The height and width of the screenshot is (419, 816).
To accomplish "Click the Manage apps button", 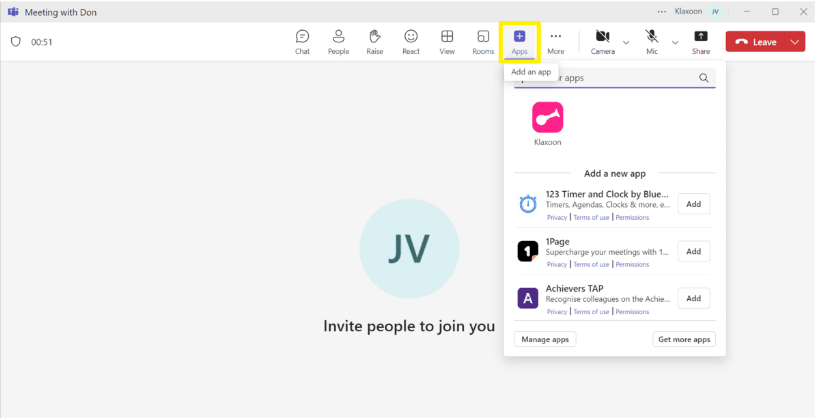I will click(x=545, y=339).
